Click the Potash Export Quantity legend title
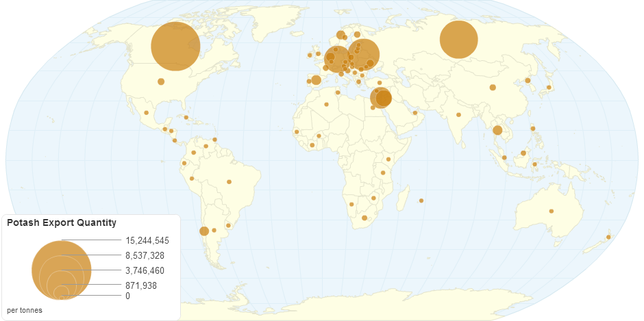The image size is (644, 321). pos(61,222)
